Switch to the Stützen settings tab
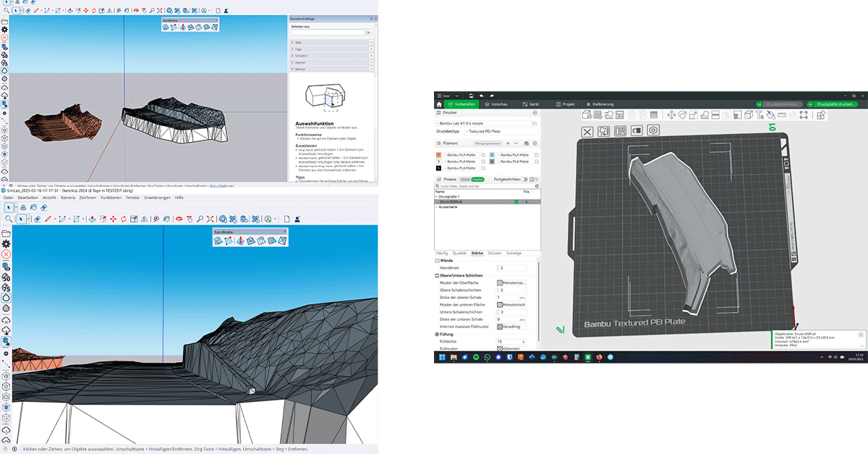Viewport: 868px width, 454px height. tap(495, 253)
